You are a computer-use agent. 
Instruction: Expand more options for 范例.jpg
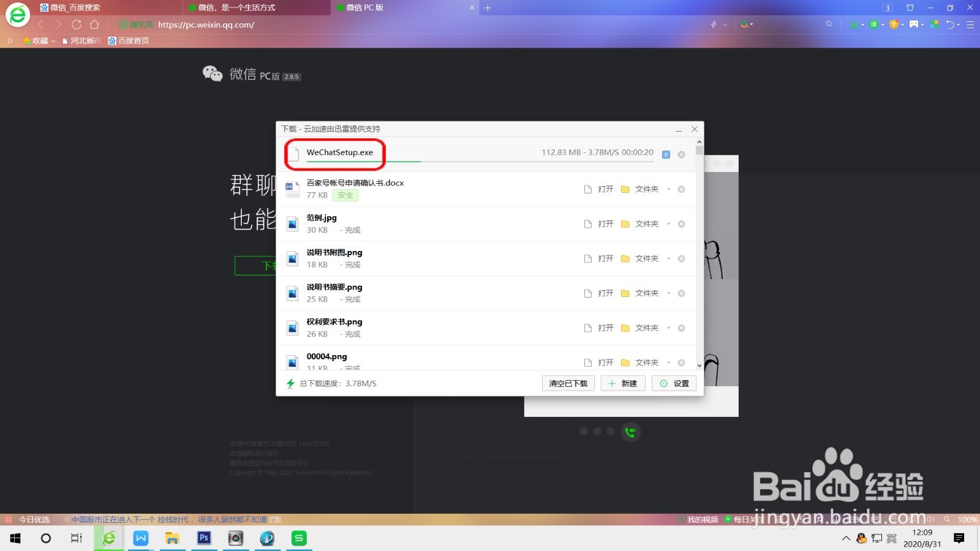tap(668, 224)
